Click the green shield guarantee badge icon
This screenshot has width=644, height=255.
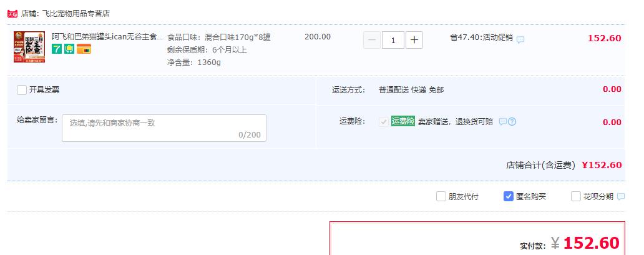pos(69,49)
